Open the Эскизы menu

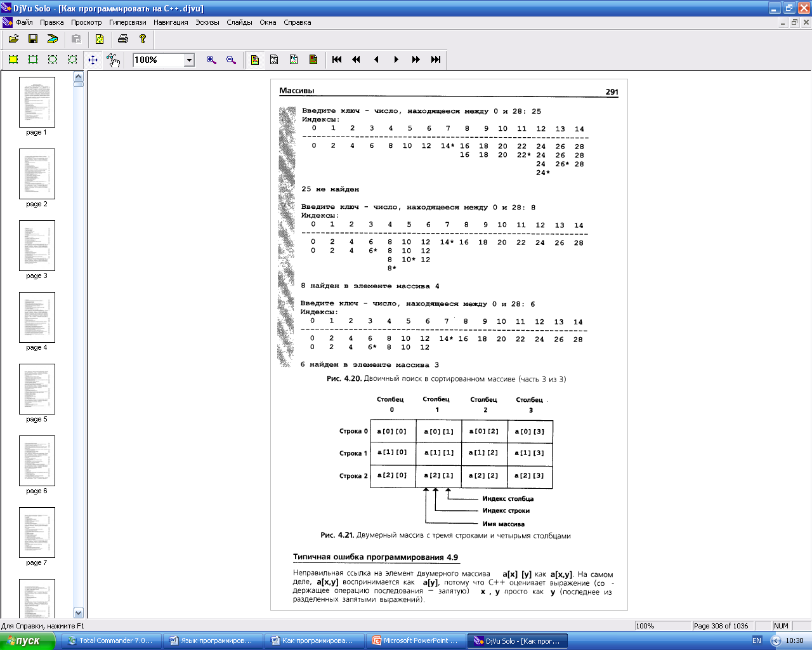pyautogui.click(x=207, y=22)
